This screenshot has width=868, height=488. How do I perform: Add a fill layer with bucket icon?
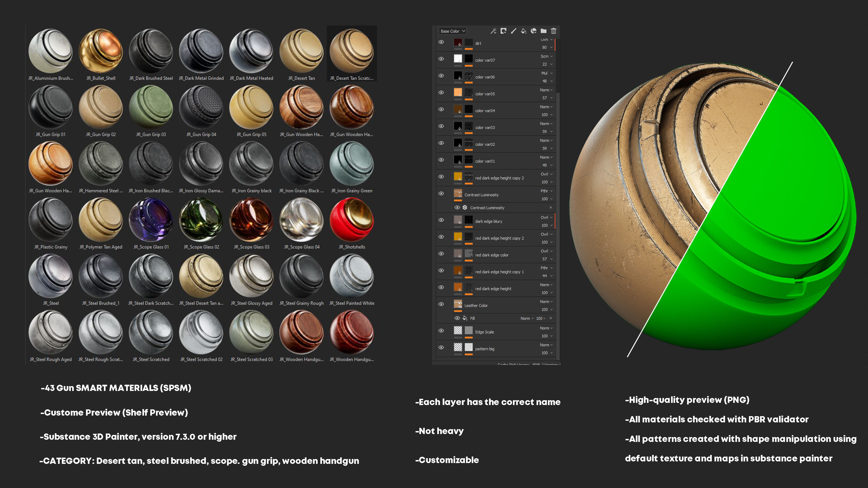point(523,31)
